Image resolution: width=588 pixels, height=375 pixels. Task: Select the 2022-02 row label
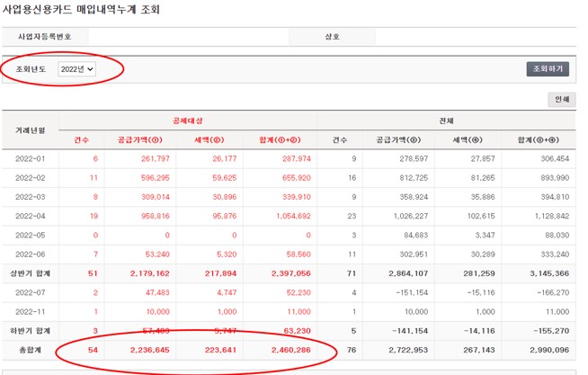click(30, 178)
